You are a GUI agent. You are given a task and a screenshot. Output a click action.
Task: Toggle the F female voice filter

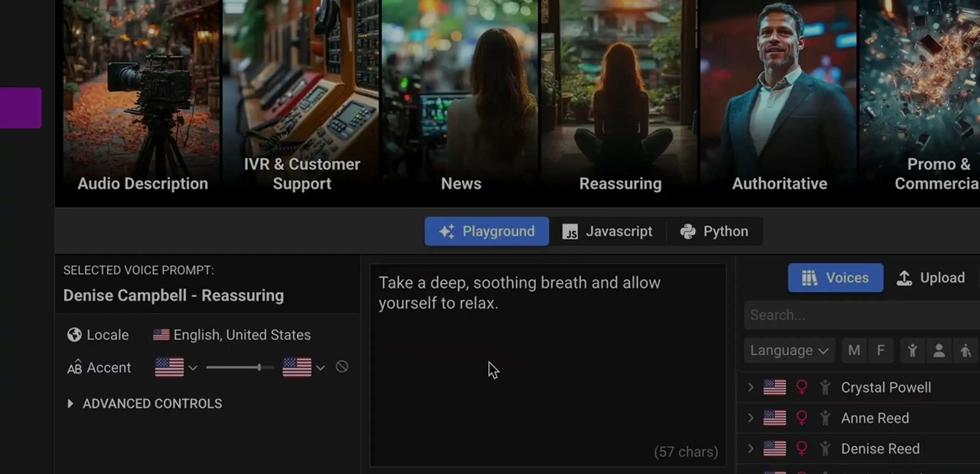pos(881,350)
